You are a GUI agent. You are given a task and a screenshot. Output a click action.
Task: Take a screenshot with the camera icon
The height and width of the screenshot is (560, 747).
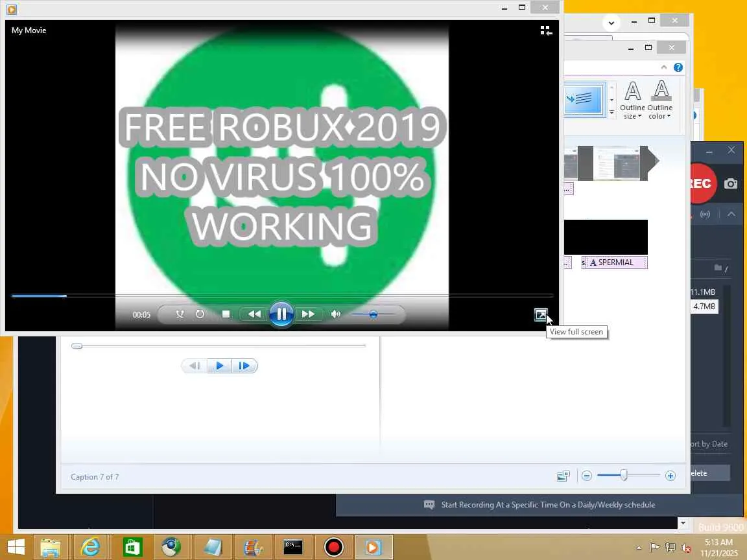click(x=731, y=183)
